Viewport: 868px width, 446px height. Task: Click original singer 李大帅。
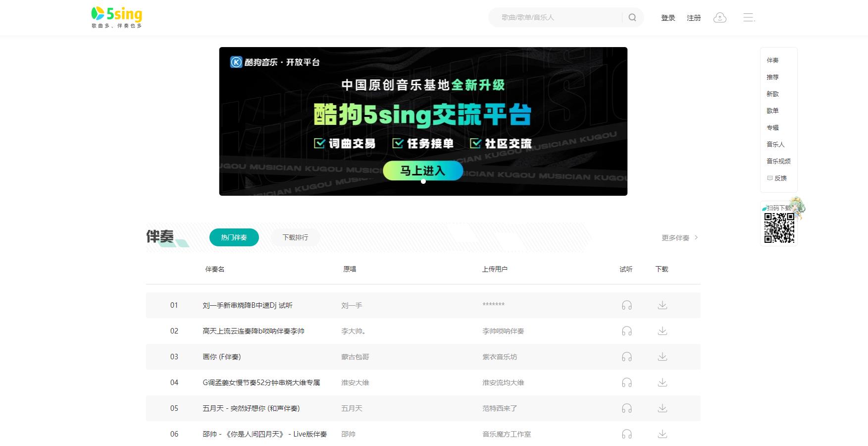[354, 331]
